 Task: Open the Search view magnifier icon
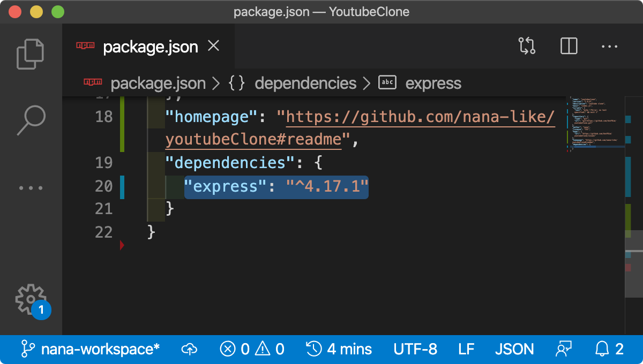(31, 120)
